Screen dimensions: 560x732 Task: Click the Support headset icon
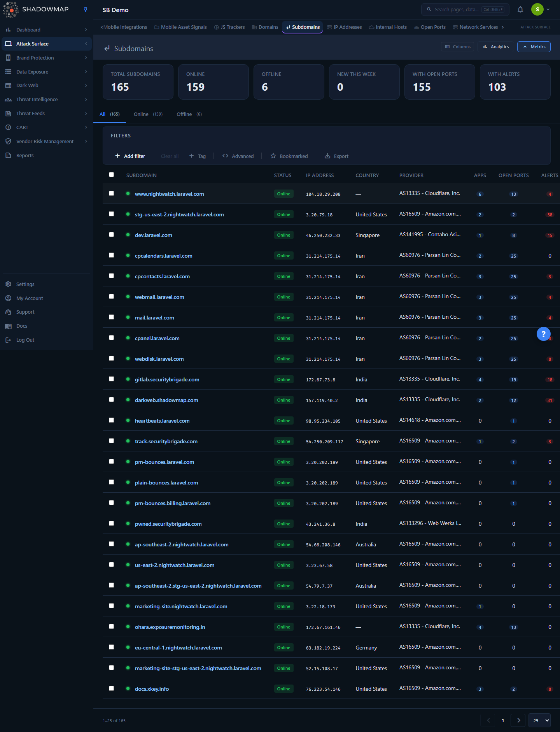pyautogui.click(x=8, y=312)
